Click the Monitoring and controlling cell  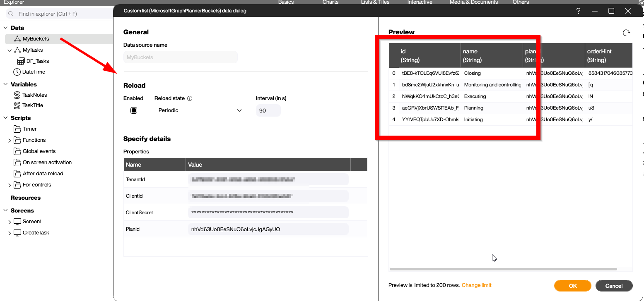(492, 85)
